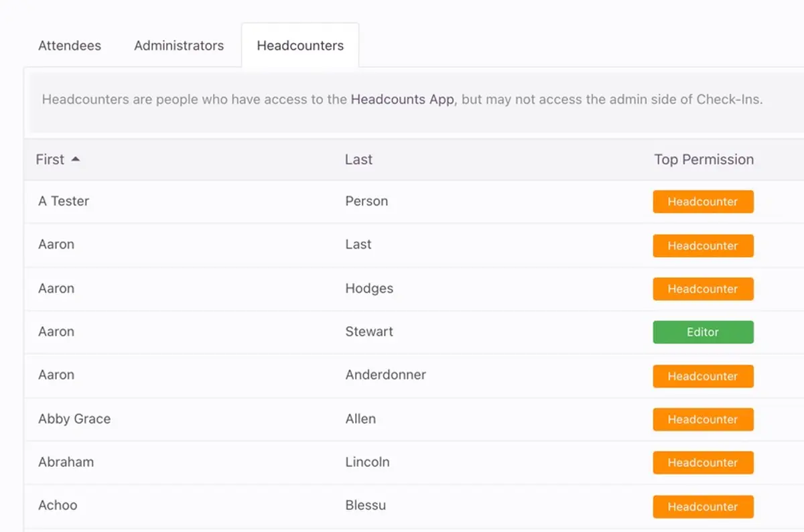Click Headcounter badge for Achoo Blessu
Image resolution: width=804 pixels, height=532 pixels.
(x=703, y=507)
